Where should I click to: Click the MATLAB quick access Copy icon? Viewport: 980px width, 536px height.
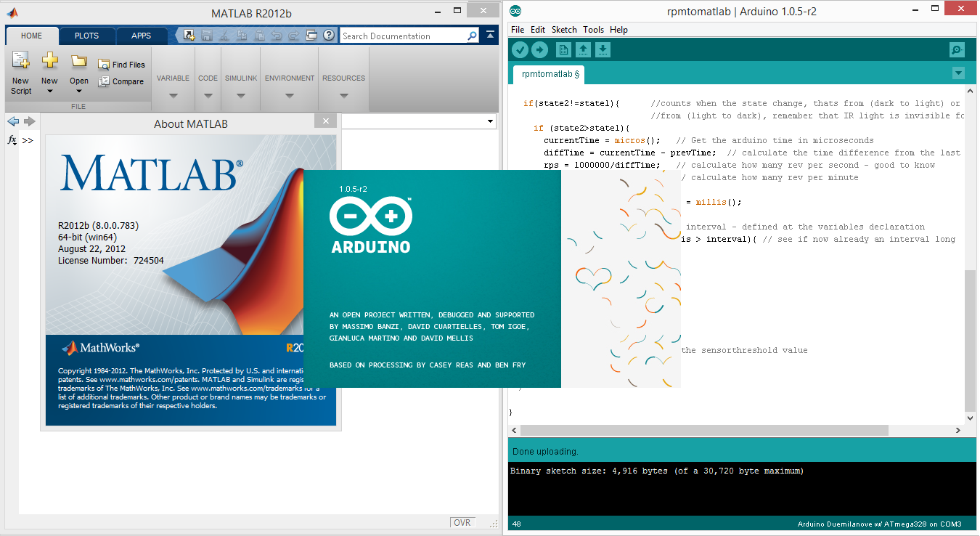click(x=242, y=35)
